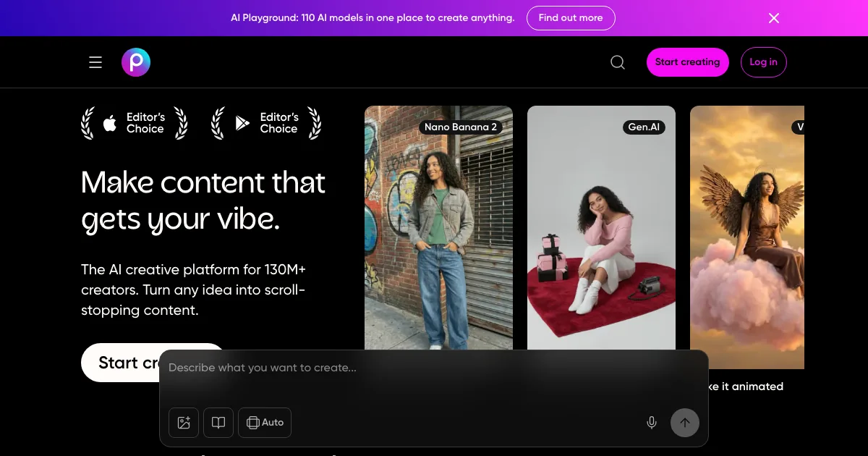Viewport: 868px width, 456px height.
Task: Click the pink Start creating header button
Action: [687, 62]
